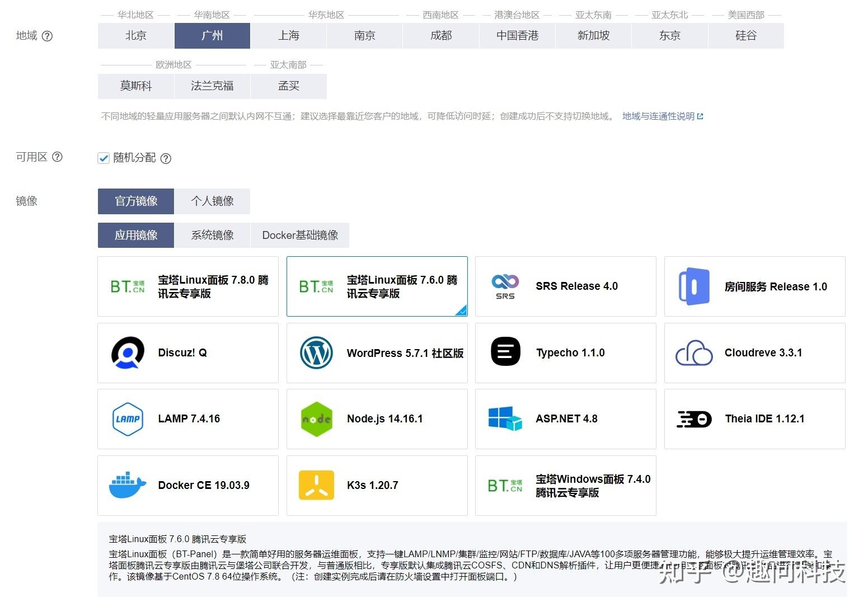Select the 孟买 region

(288, 86)
